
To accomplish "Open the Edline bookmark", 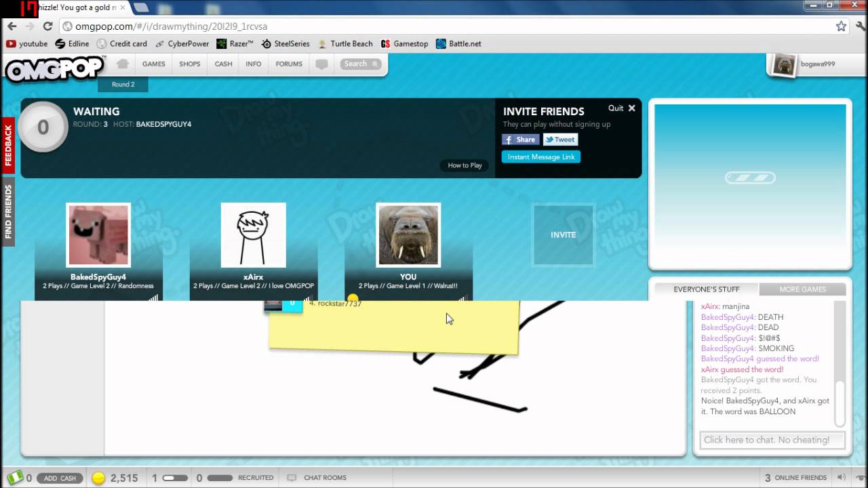I will tap(72, 43).
